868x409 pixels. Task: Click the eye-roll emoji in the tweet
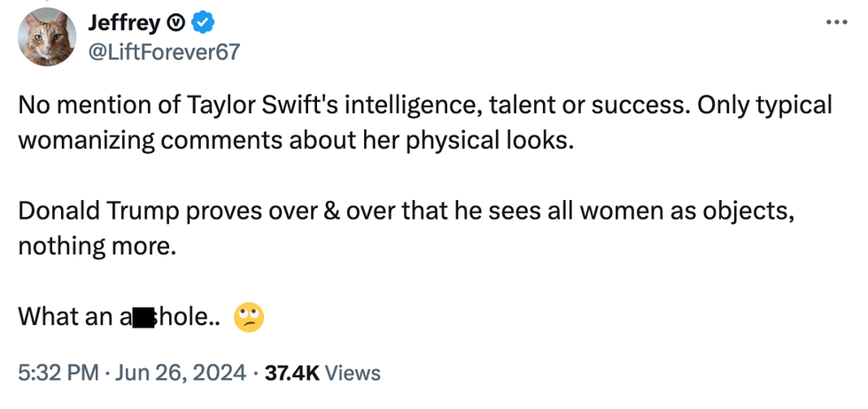(x=249, y=316)
